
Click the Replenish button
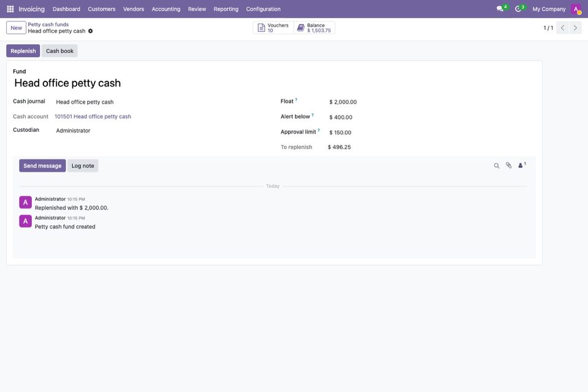pyautogui.click(x=23, y=51)
